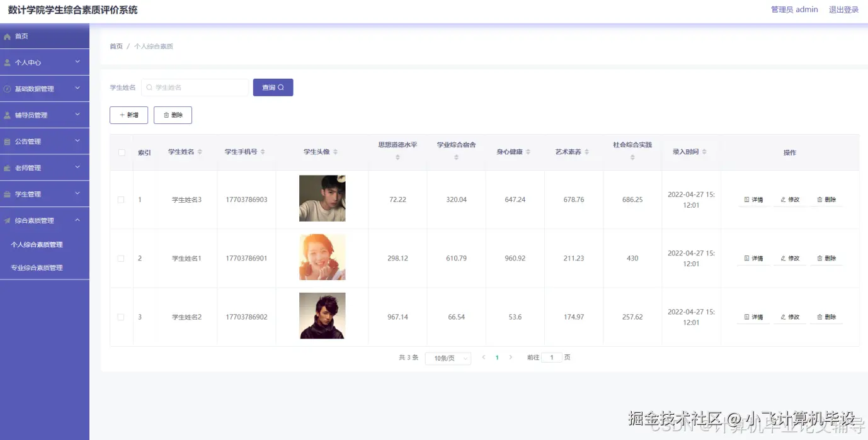
Task: Click the icon beside 学生管理
Action: (x=8, y=195)
